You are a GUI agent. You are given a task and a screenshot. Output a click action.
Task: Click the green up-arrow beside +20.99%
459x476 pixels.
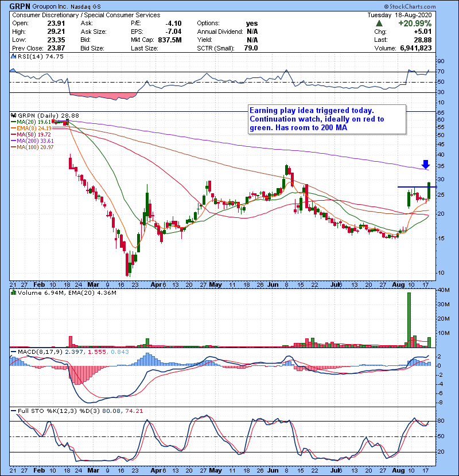379,24
